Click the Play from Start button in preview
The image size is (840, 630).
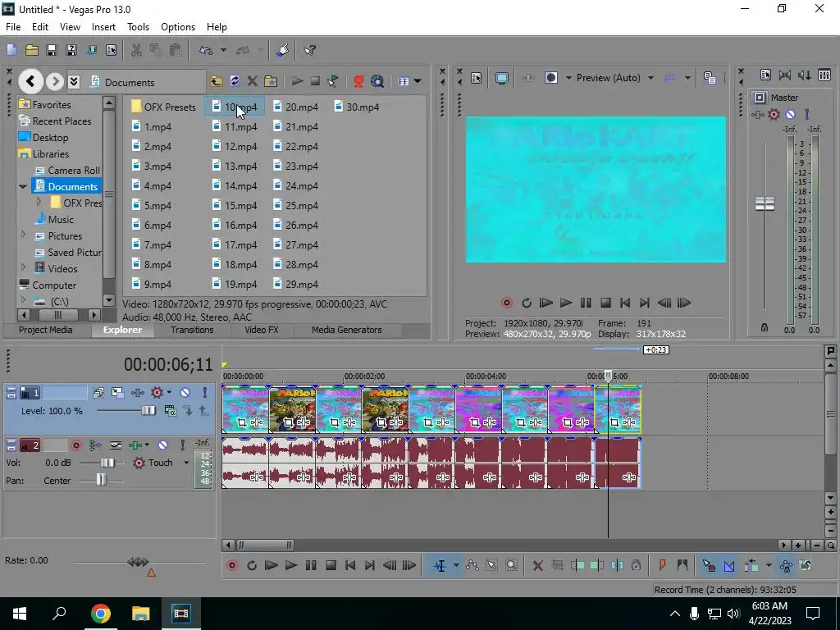pyautogui.click(x=546, y=303)
